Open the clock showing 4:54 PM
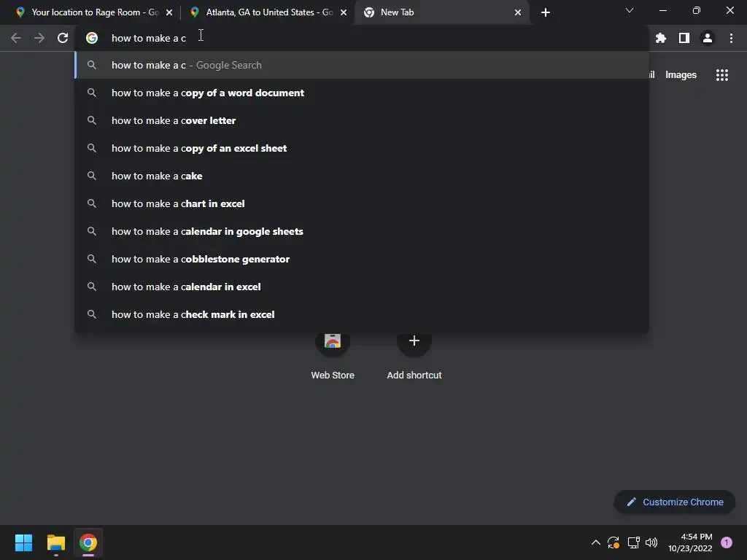 (x=690, y=542)
